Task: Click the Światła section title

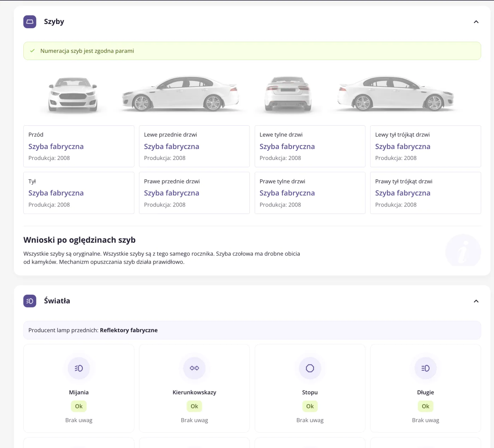Action: [57, 301]
